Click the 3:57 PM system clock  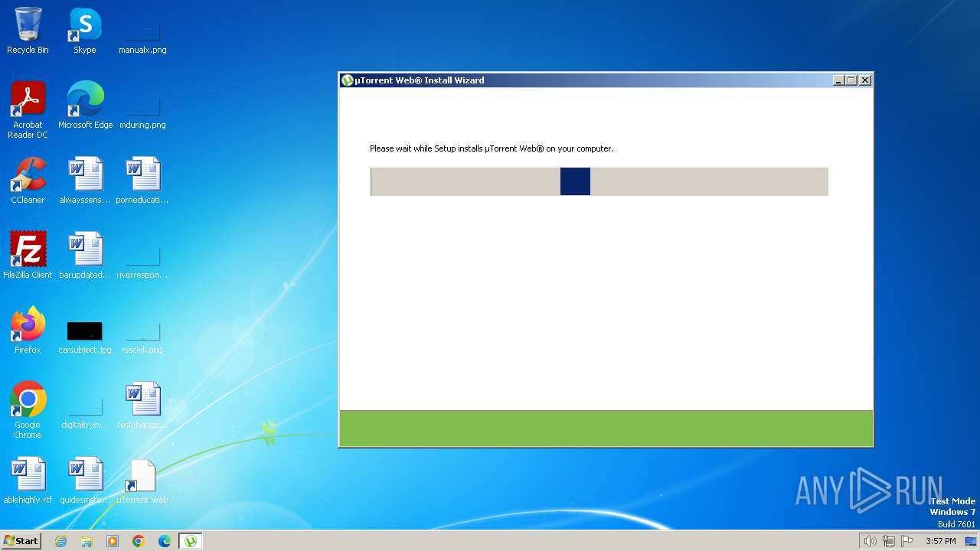[x=940, y=541]
